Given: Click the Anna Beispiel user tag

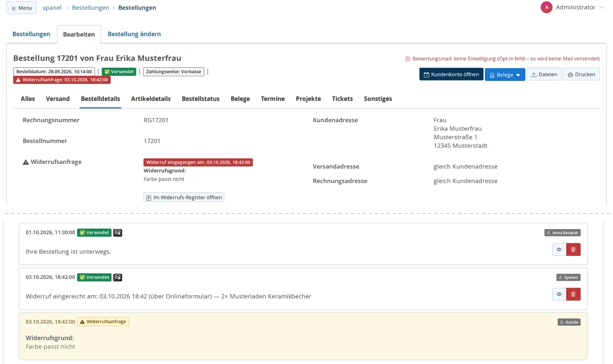Looking at the screenshot, I should 562,233.
